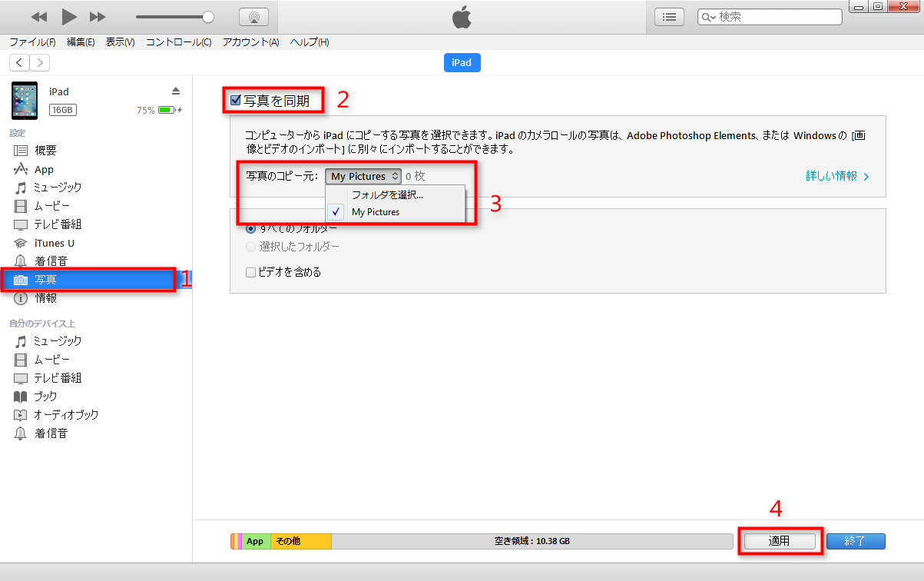The height and width of the screenshot is (581, 924).
Task: Select 選択したフォルダー radio button
Action: point(250,247)
